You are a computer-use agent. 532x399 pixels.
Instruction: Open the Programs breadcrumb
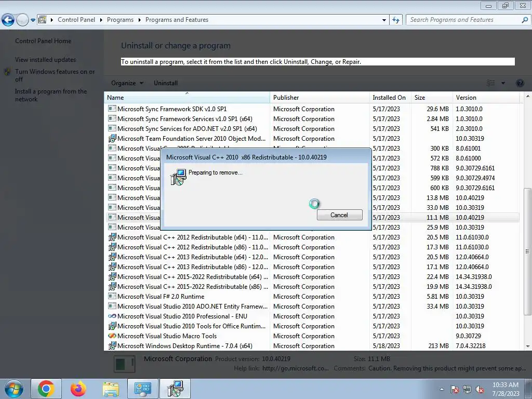[x=120, y=20]
